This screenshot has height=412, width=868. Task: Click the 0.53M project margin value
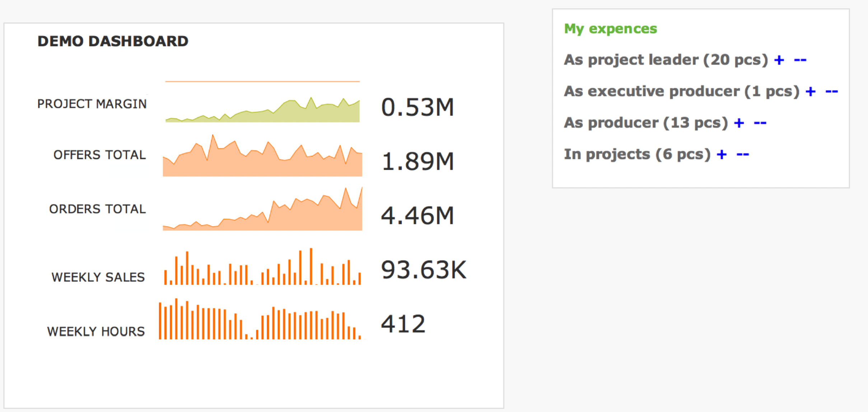click(x=417, y=107)
